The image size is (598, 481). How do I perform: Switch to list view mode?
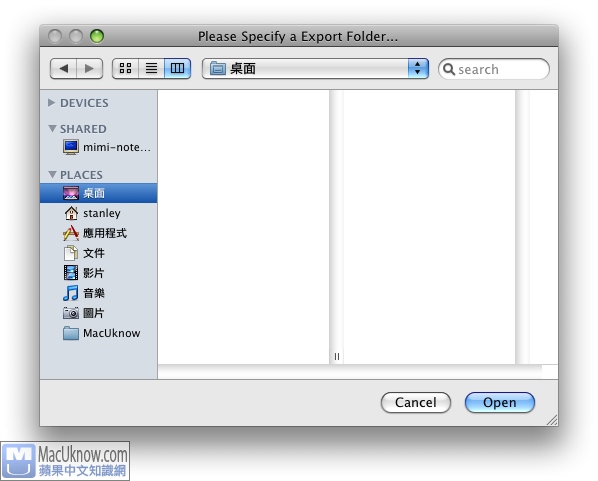(151, 69)
